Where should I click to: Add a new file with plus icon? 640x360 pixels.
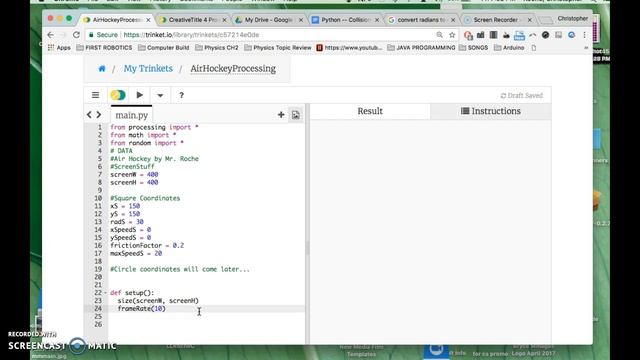coord(281,115)
